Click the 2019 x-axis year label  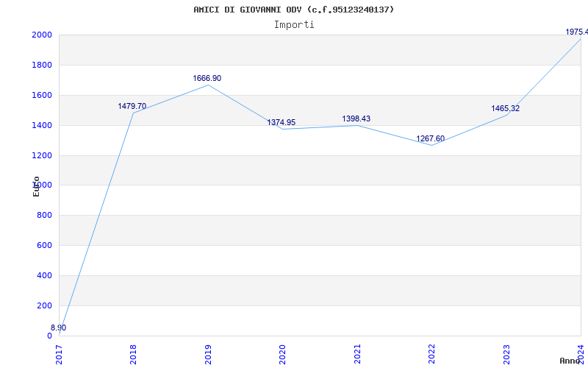point(208,354)
